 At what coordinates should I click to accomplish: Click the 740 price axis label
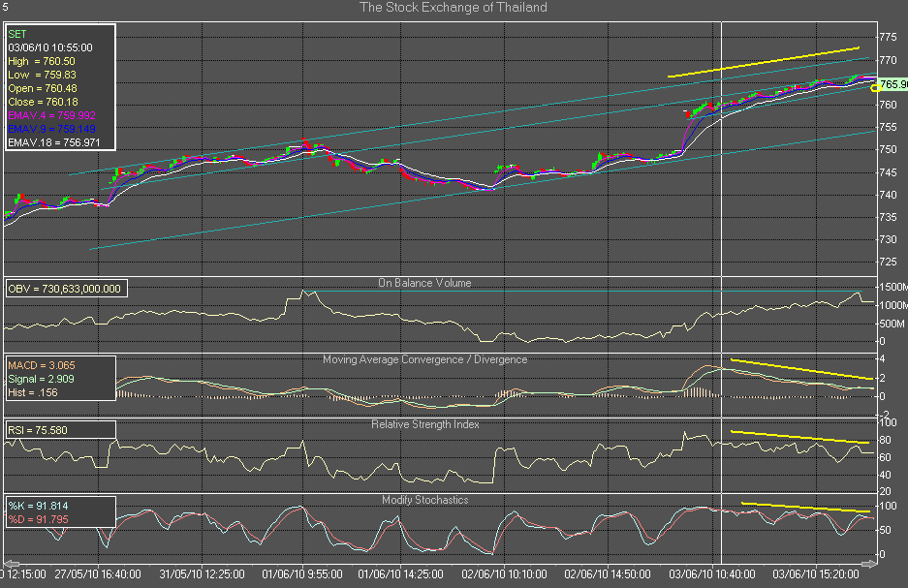pyautogui.click(x=888, y=195)
